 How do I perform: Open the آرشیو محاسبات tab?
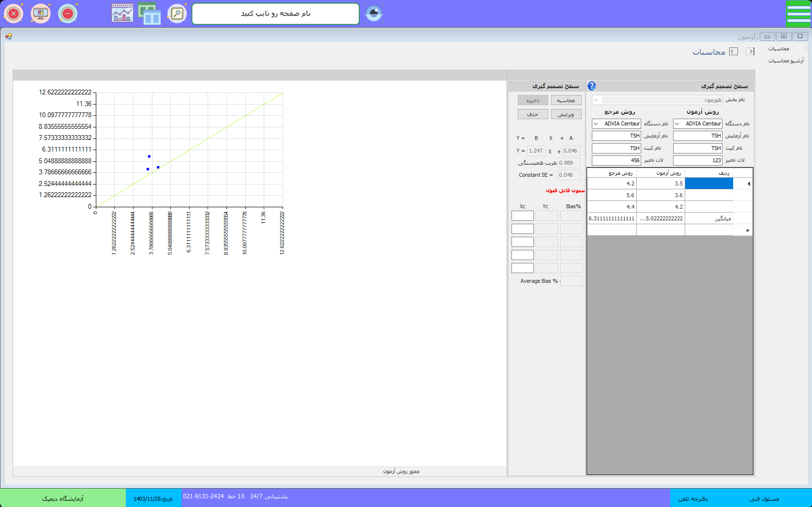tap(785, 61)
